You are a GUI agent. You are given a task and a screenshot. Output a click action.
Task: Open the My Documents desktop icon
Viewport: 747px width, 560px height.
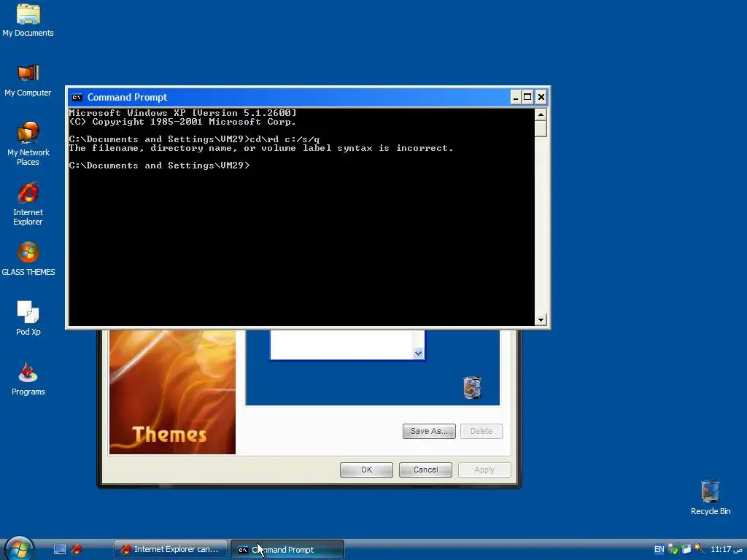coord(28,20)
